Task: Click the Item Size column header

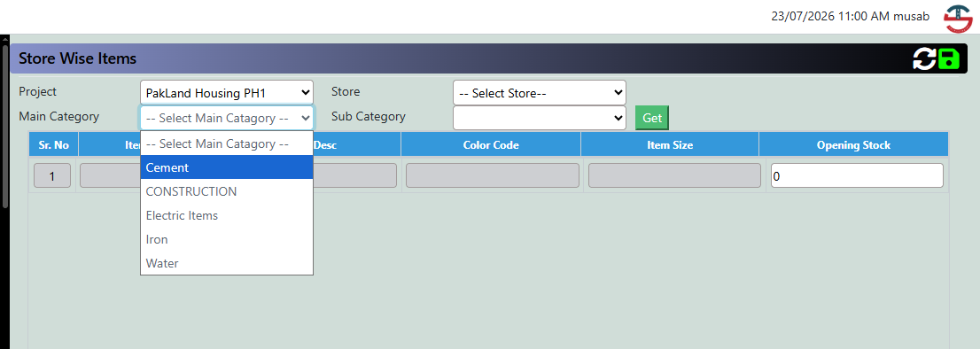Action: [669, 145]
